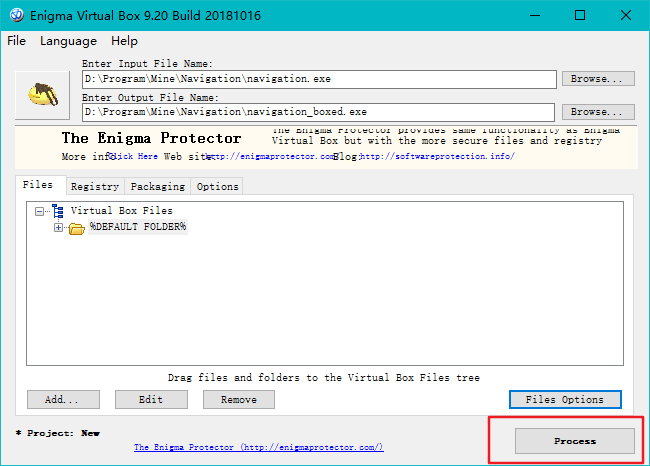Open the Help menu
650x466 pixels.
coord(124,41)
